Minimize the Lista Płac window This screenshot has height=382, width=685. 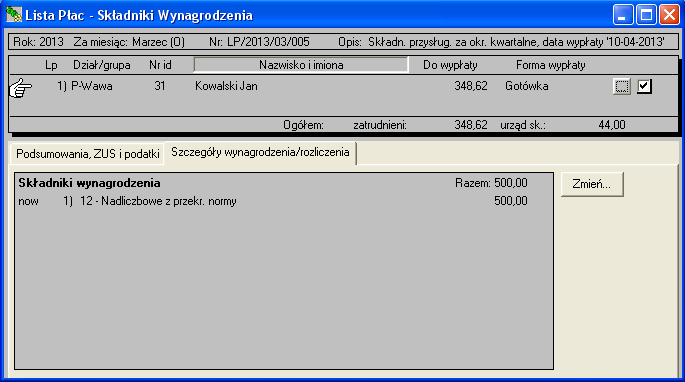[623, 15]
